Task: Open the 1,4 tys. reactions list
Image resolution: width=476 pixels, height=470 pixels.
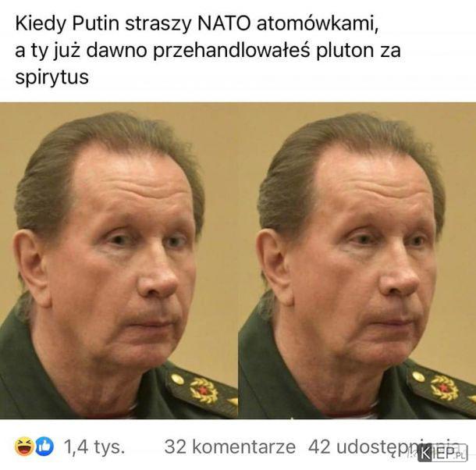Action: pos(94,447)
